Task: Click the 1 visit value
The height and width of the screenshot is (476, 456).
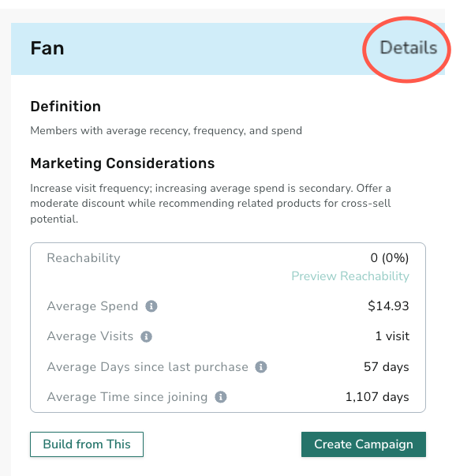Action: pos(392,336)
